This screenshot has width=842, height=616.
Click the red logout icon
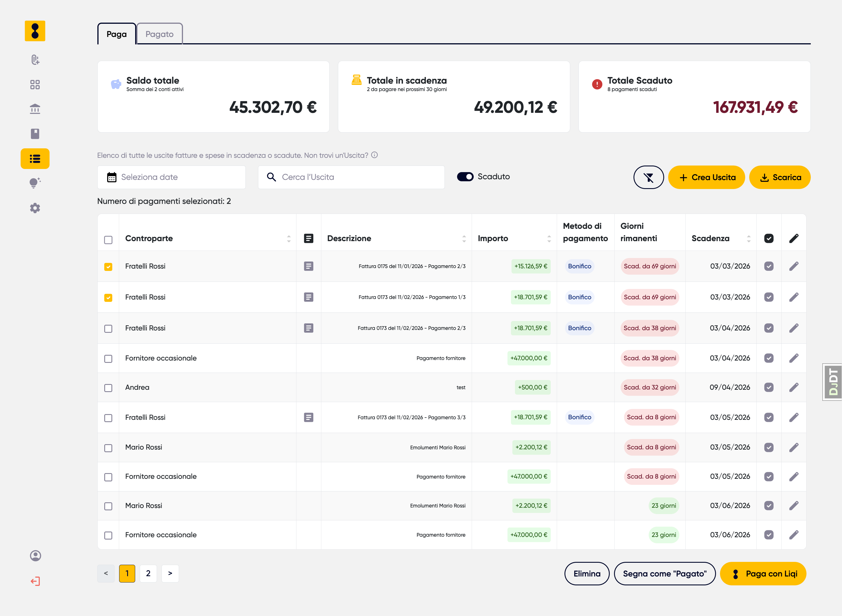click(x=36, y=581)
